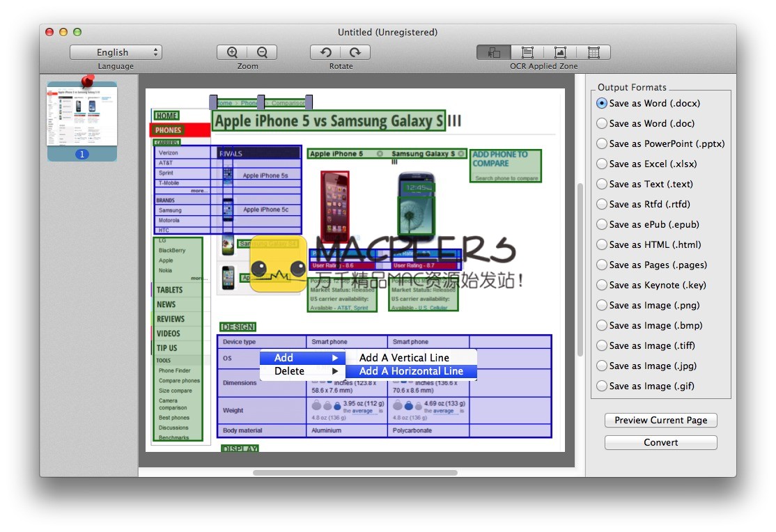Click the Convert button
The width and height of the screenshot is (776, 532).
click(660, 442)
